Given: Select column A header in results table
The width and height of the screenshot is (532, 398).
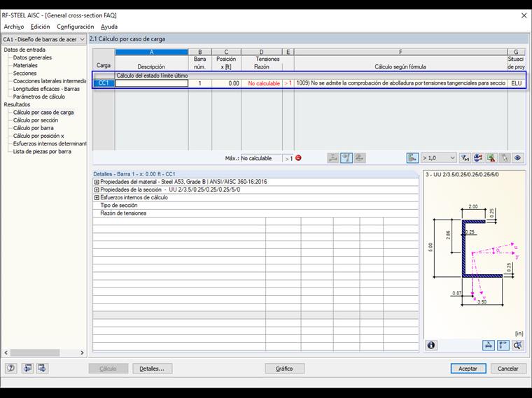Looking at the screenshot, I should pos(152,52).
